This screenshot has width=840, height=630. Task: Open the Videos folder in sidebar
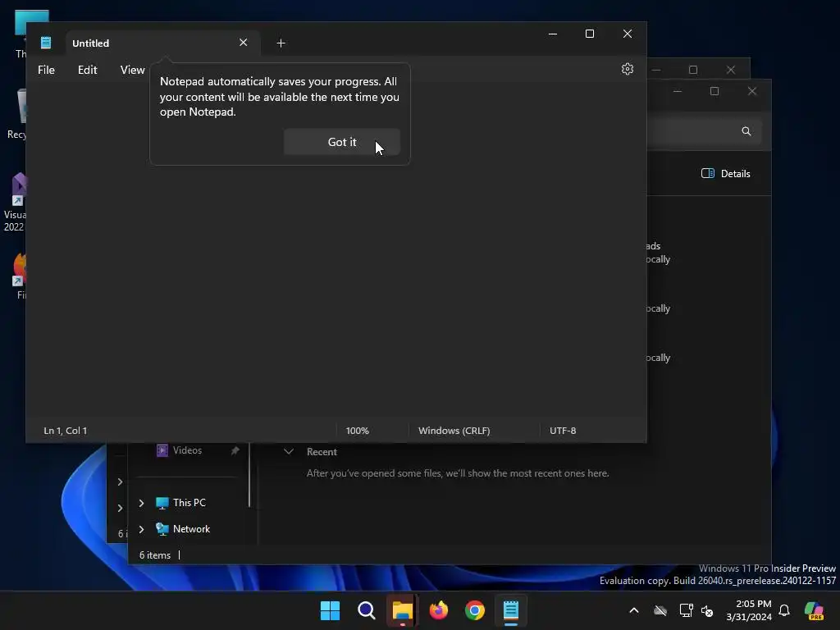point(187,450)
